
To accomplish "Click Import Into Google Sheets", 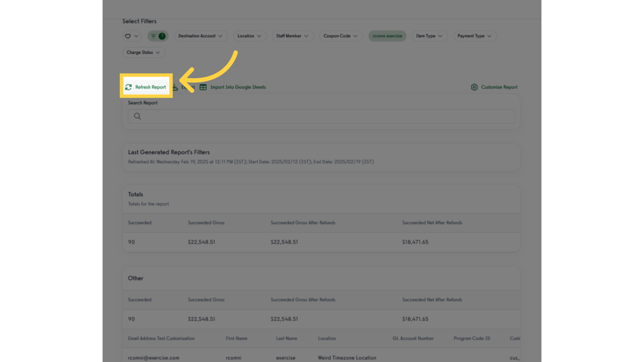I will pos(233,87).
